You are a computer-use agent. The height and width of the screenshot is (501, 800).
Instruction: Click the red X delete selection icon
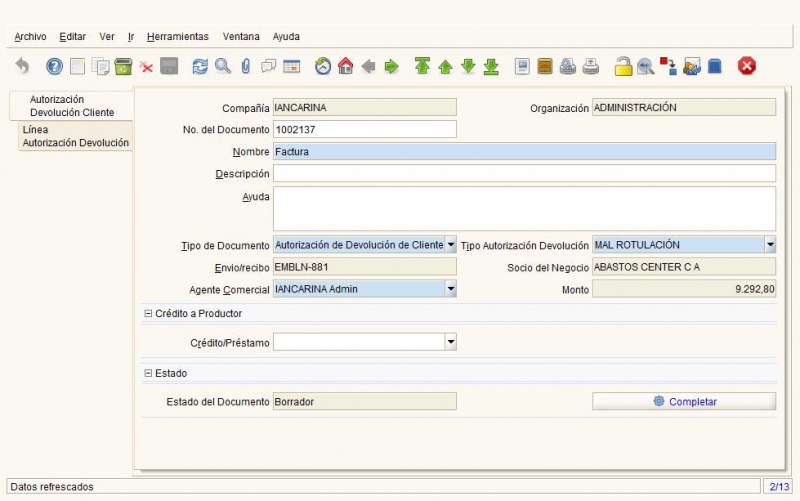pyautogui.click(x=146, y=67)
